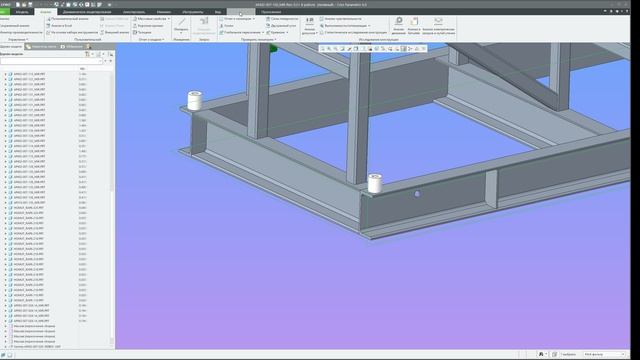The height and width of the screenshot is (360, 640).
Task: Switch to the Дерево модели panel tab
Action: [x=11, y=47]
